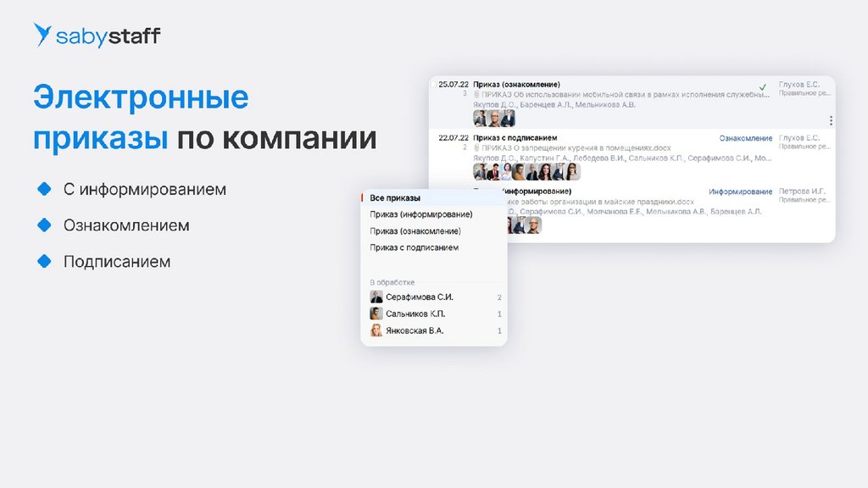Viewport: 868px width, 488px height.
Task: Open the three-dots menu of the 25.07.22 order
Action: (831, 120)
